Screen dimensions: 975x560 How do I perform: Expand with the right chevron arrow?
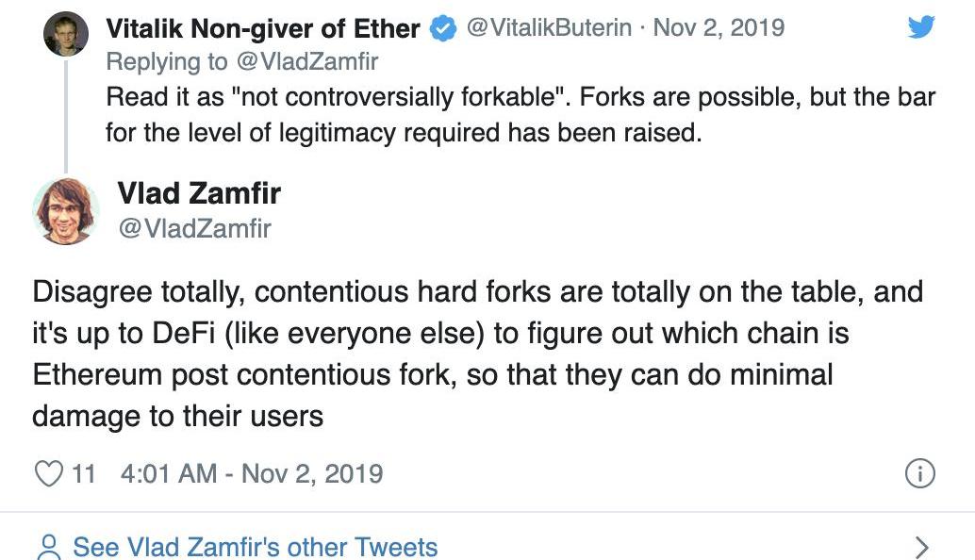(922, 547)
